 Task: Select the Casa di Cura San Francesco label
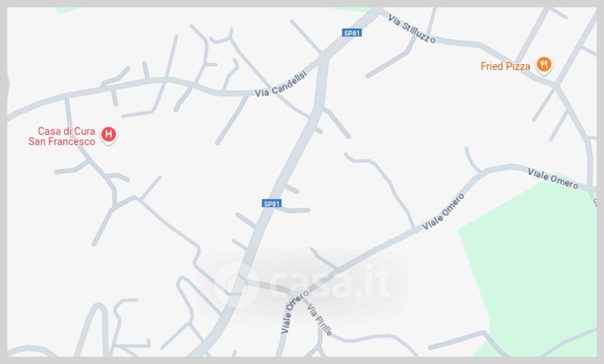(x=62, y=137)
